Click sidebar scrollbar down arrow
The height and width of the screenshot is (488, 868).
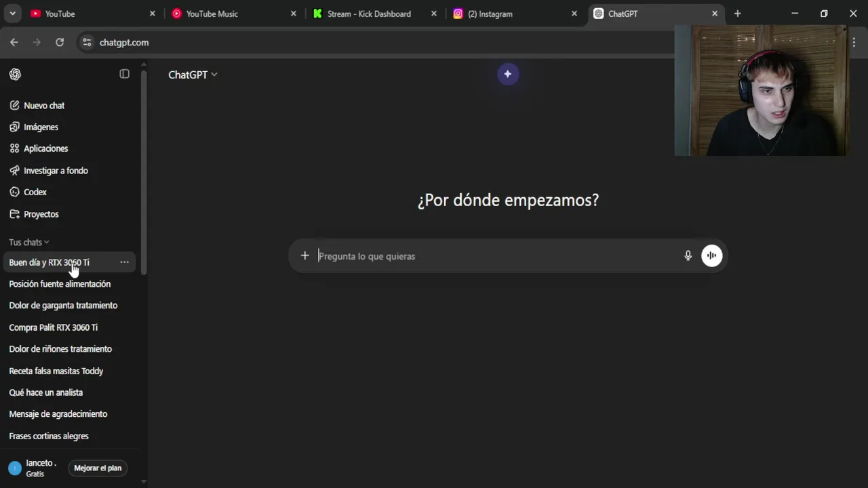pos(143,481)
